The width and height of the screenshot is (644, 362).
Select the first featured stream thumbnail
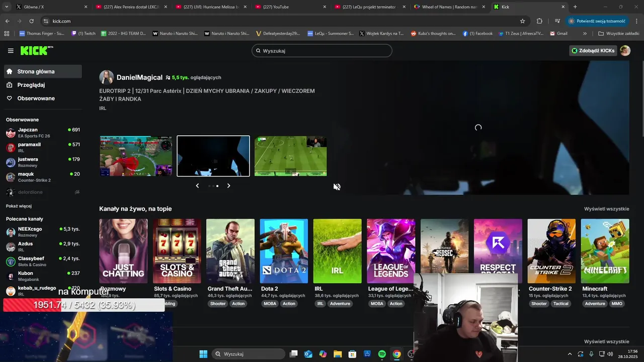(x=136, y=156)
